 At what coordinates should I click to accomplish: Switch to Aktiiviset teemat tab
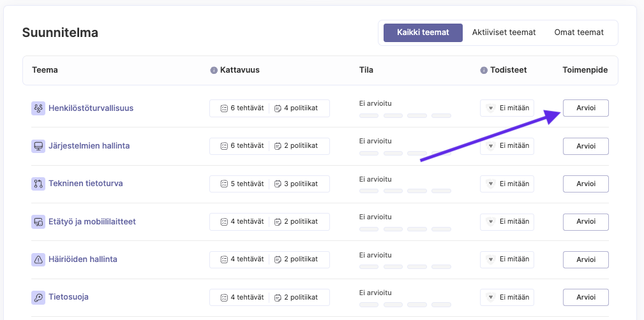pos(504,33)
